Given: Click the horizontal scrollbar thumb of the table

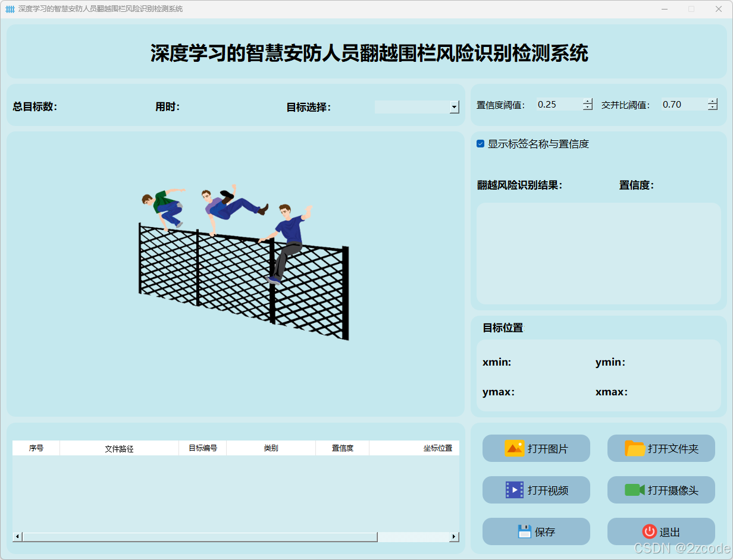Looking at the screenshot, I should pos(200,537).
